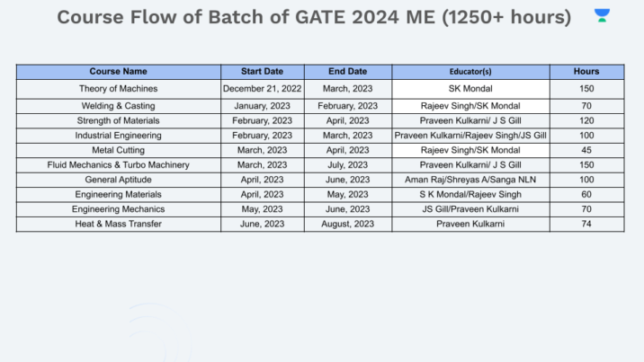Select the General Aptitude course cell
The height and width of the screenshot is (362, 644).
pyautogui.click(x=118, y=180)
